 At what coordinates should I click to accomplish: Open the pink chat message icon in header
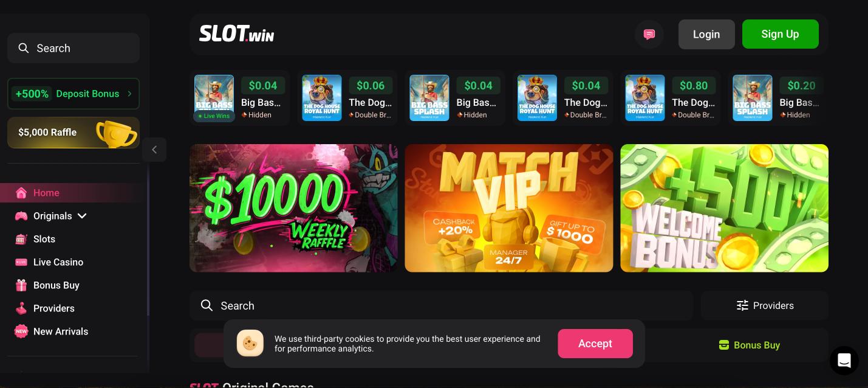pos(649,34)
